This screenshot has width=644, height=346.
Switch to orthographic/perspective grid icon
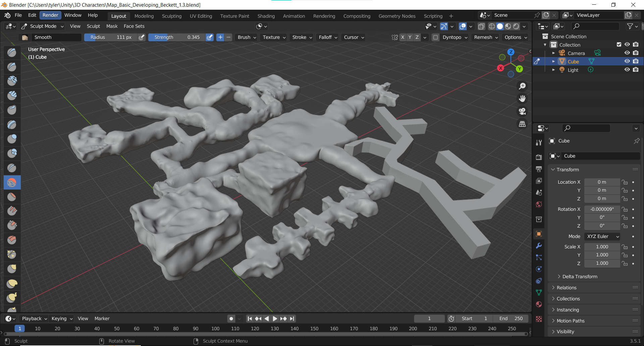tap(522, 124)
